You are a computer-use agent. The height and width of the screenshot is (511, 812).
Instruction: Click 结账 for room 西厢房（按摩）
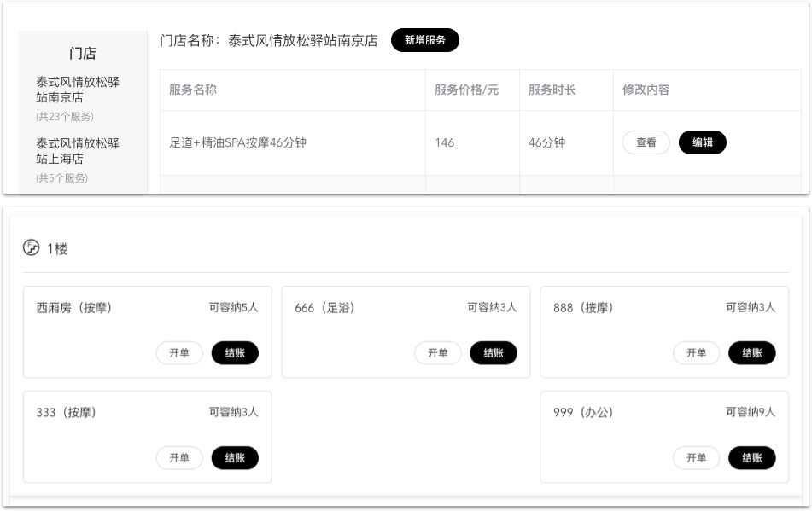[x=235, y=352]
